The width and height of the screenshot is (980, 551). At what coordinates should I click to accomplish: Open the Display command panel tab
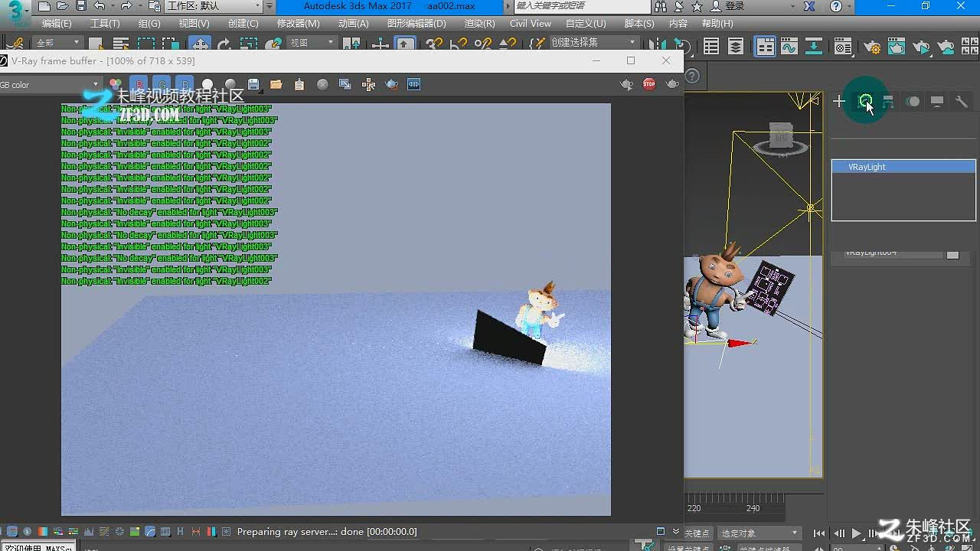[x=937, y=101]
